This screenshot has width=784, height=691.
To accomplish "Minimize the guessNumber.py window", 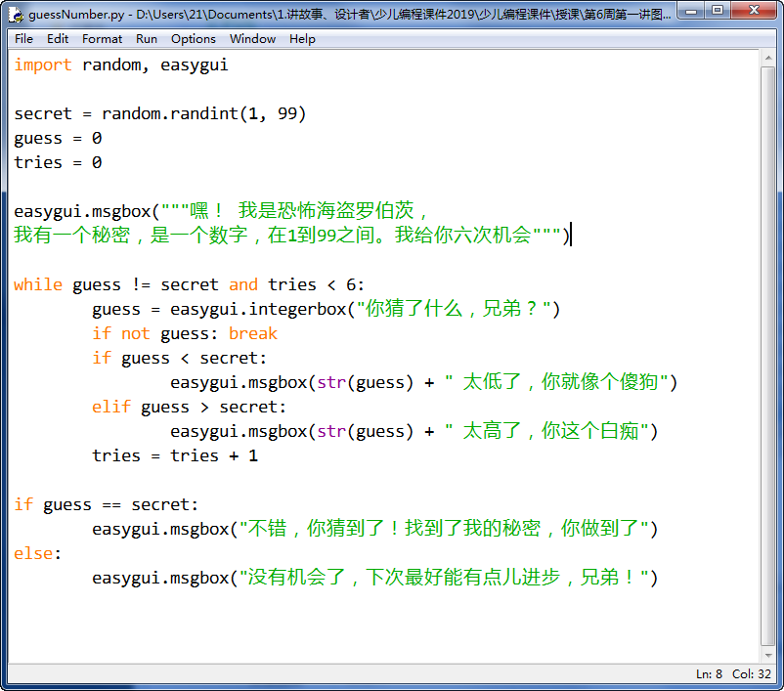I will [691, 11].
